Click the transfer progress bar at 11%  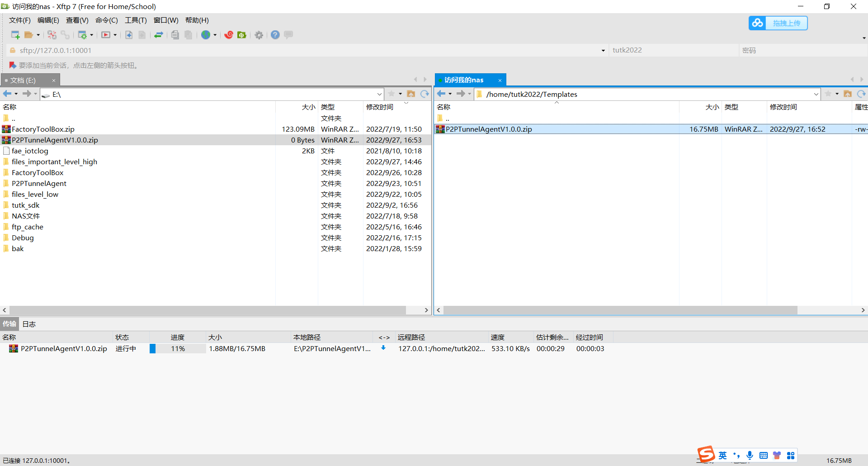click(177, 349)
